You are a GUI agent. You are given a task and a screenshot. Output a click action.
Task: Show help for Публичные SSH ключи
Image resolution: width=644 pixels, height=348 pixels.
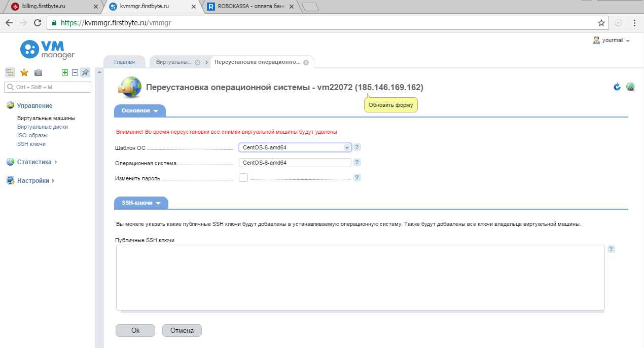pyautogui.click(x=611, y=249)
